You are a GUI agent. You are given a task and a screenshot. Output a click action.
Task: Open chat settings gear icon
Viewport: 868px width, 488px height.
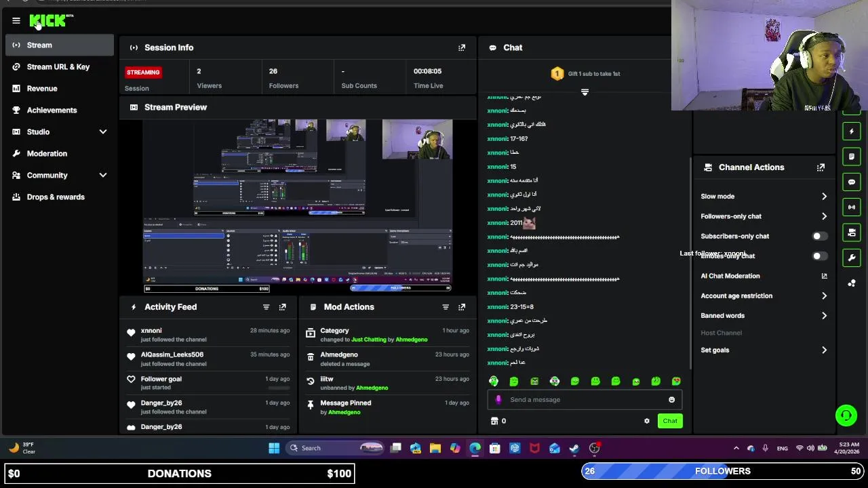pyautogui.click(x=647, y=421)
